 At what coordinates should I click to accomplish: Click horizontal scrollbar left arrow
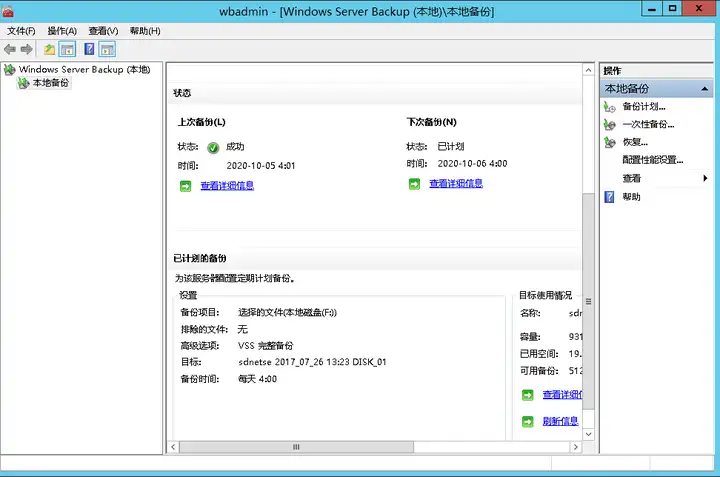(x=173, y=447)
